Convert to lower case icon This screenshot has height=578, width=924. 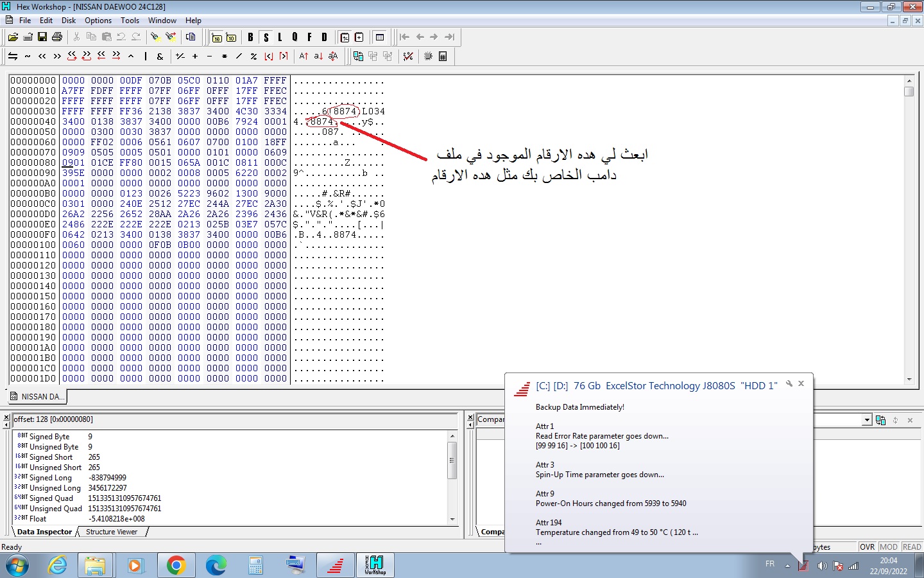click(x=318, y=57)
